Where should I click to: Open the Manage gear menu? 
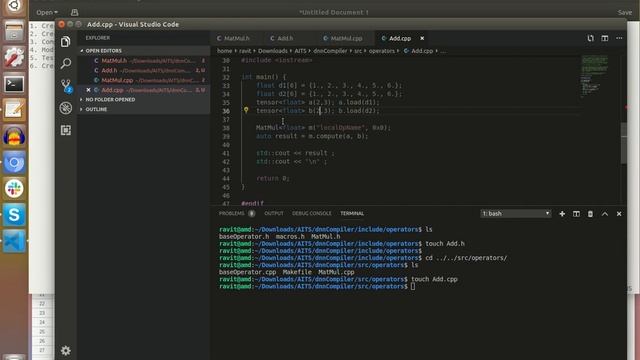tap(65, 350)
